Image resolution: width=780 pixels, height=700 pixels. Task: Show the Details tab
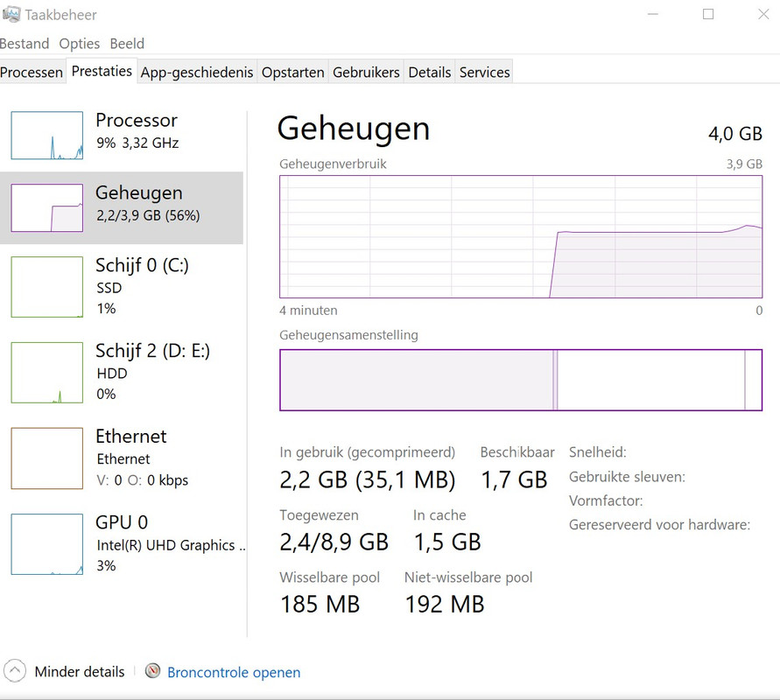pyautogui.click(x=430, y=73)
